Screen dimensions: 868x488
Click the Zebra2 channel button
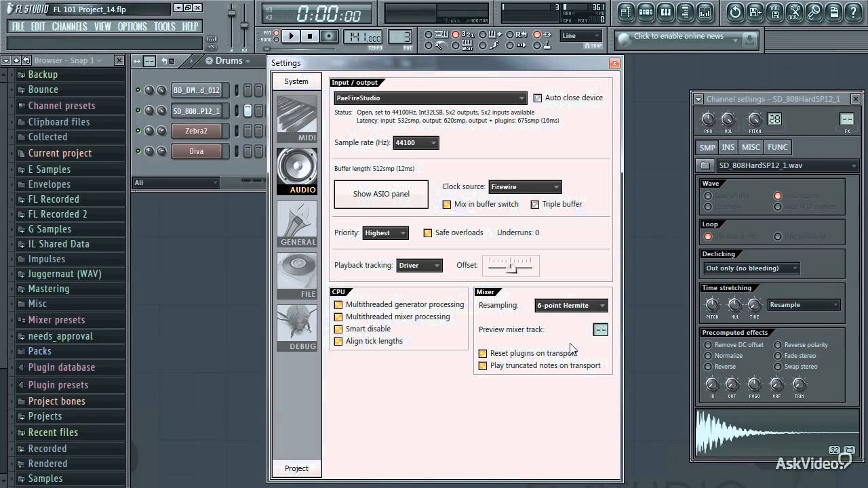click(197, 131)
